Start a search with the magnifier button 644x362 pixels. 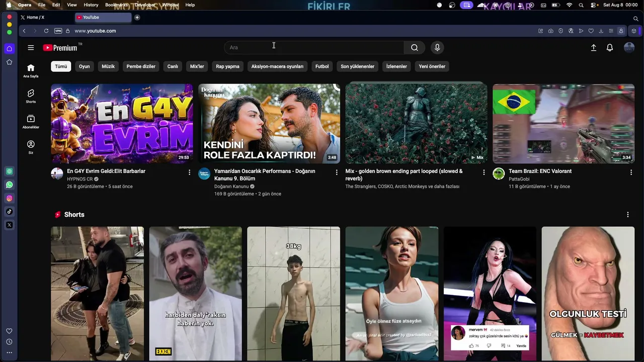click(414, 48)
